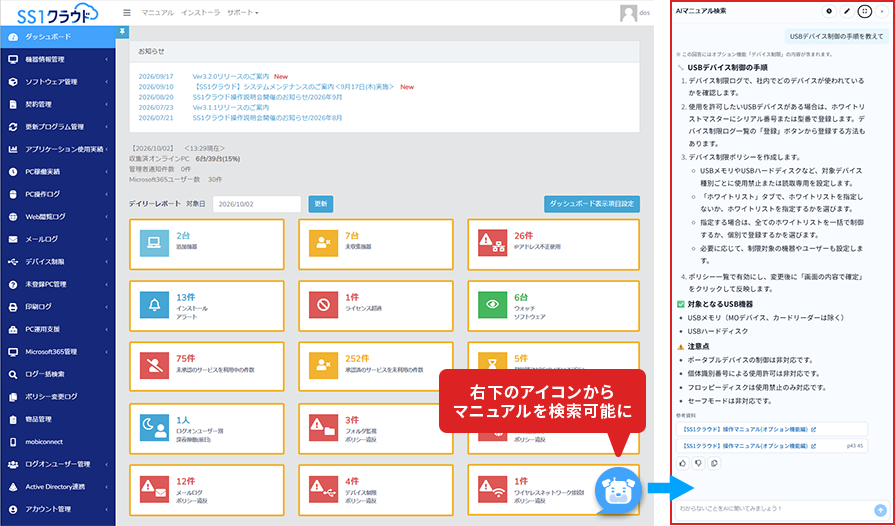
Task: Open the 26件 IPアドレス不正使用 card
Action: pos(553,244)
